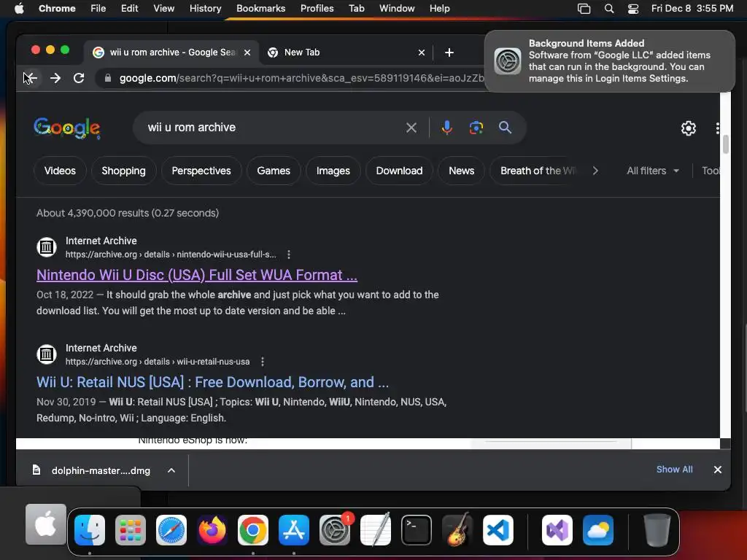747x560 pixels.
Task: Show more filter chips with the right arrow
Action: tap(595, 171)
